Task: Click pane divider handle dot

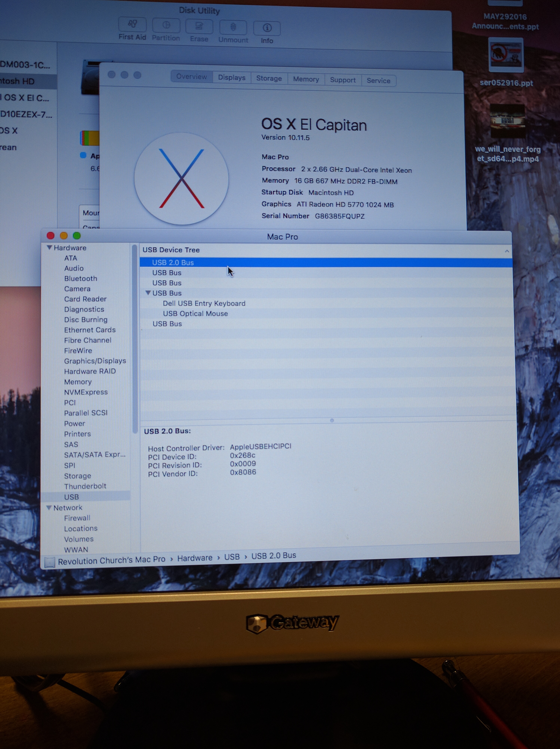Action: pyautogui.click(x=332, y=421)
